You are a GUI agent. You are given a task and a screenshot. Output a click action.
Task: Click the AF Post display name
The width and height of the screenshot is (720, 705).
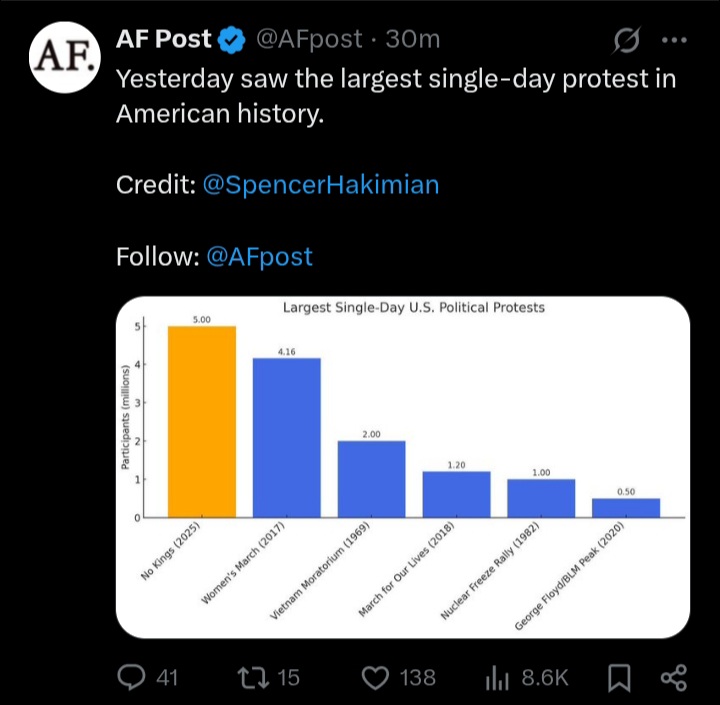164,39
